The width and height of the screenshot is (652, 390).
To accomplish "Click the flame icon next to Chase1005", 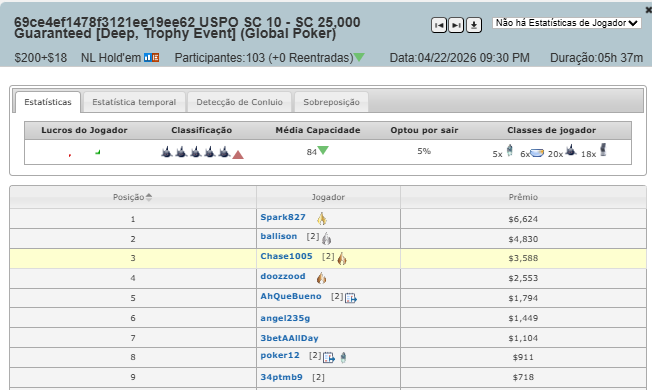I will 342,258.
